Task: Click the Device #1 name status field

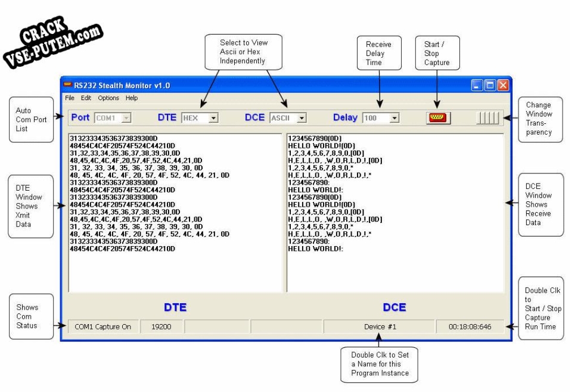Action: [x=380, y=327]
